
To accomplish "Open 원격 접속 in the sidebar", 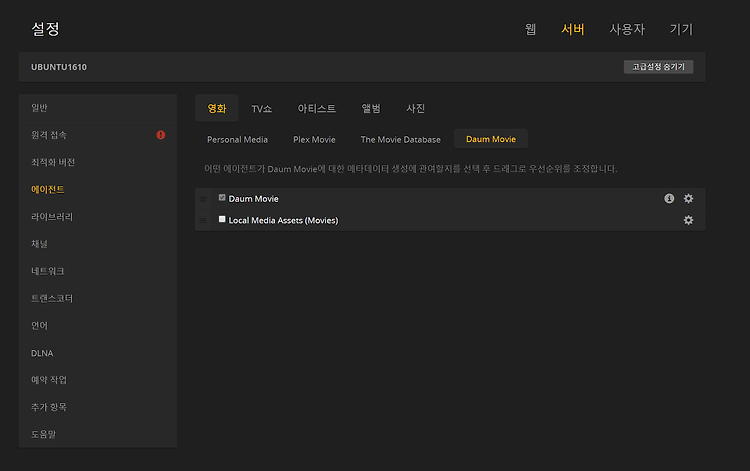I will click(98, 135).
